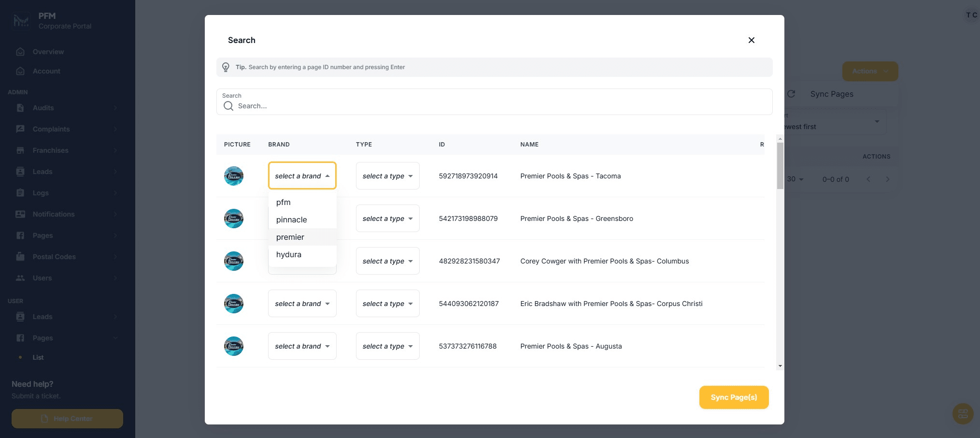The image size is (980, 438).
Task: Click the Tacoma page profile picture
Action: [x=234, y=176]
